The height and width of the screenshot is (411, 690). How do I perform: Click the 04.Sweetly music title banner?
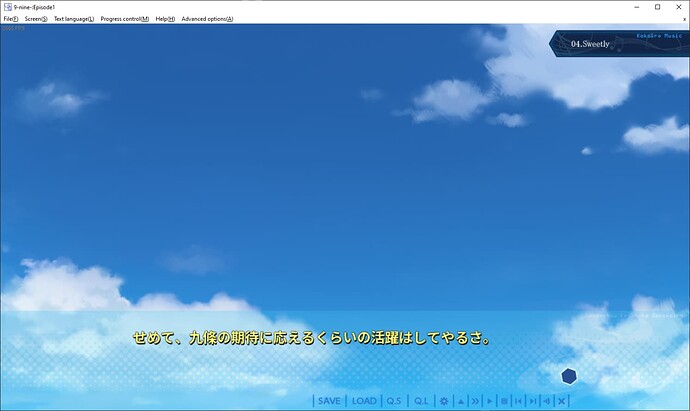619,44
